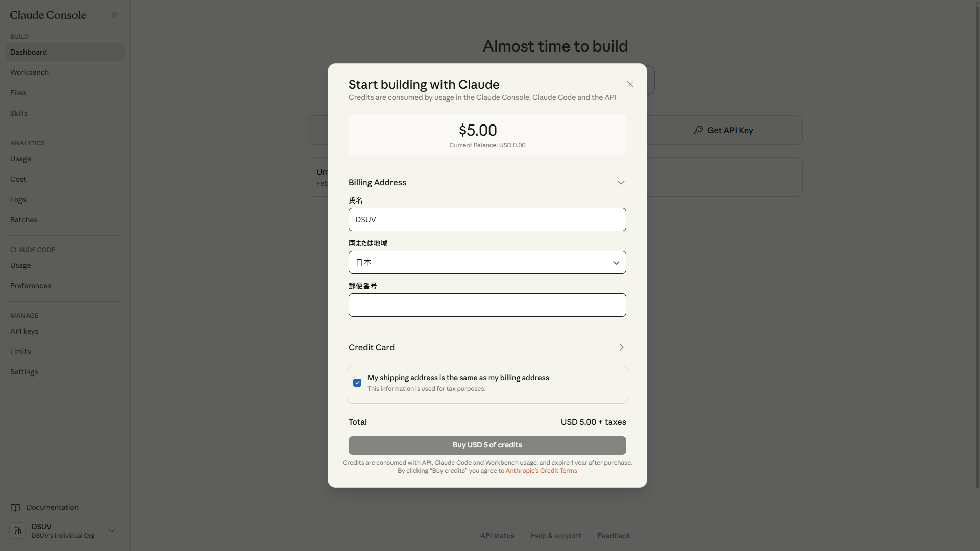Go to API keys in the sidebar
The image size is (980, 551).
[24, 331]
